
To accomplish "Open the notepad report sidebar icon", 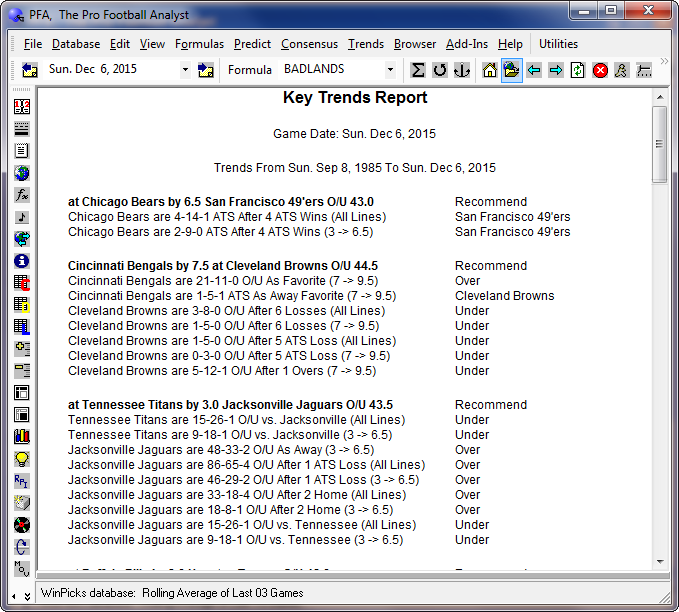I will tap(22, 151).
